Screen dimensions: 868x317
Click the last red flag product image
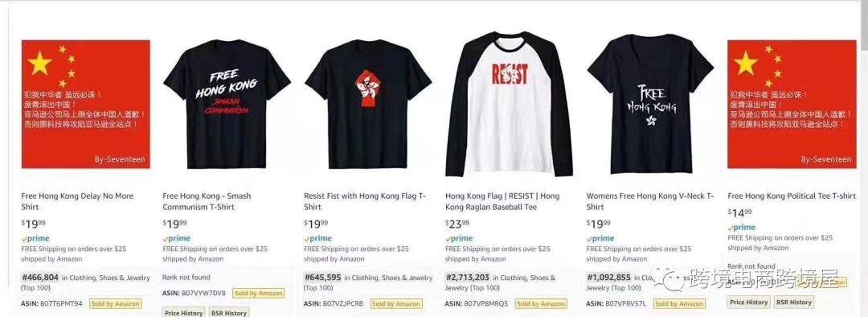[x=792, y=104]
